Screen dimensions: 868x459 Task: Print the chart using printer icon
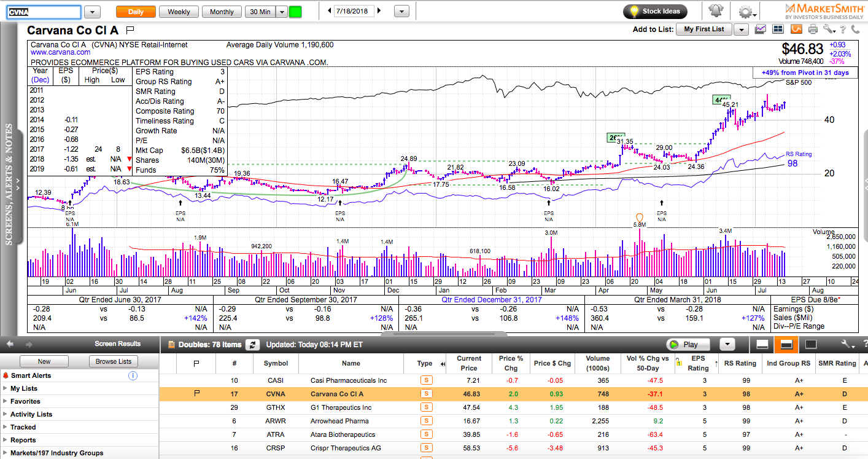813,29
